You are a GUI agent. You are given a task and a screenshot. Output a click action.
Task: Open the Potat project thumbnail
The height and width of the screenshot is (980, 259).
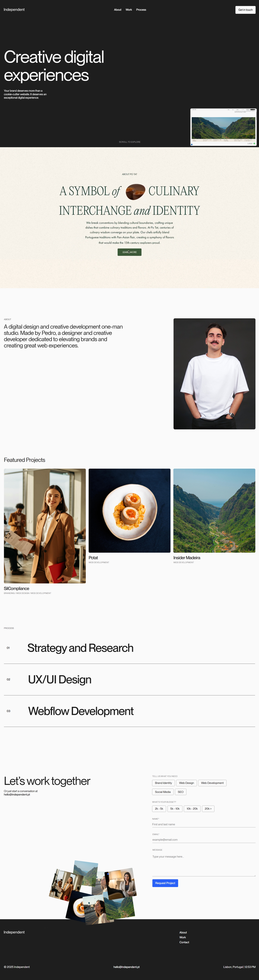(x=130, y=511)
